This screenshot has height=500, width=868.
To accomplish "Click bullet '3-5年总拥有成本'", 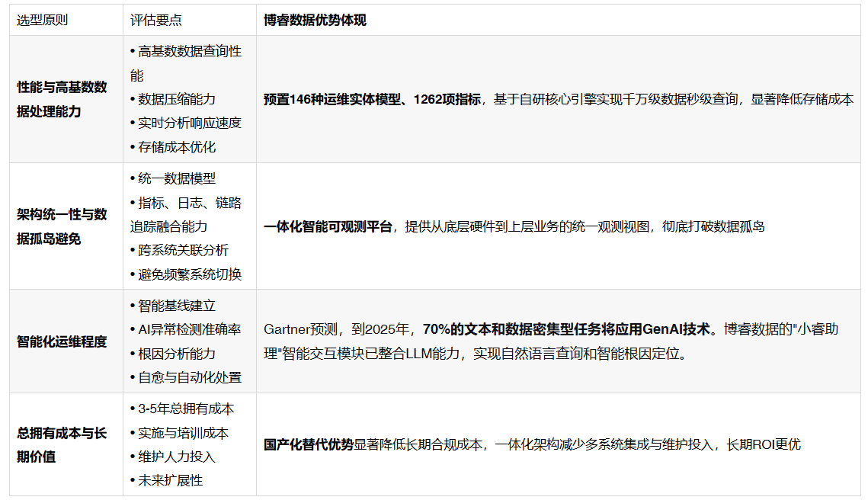I will click(x=182, y=409).
